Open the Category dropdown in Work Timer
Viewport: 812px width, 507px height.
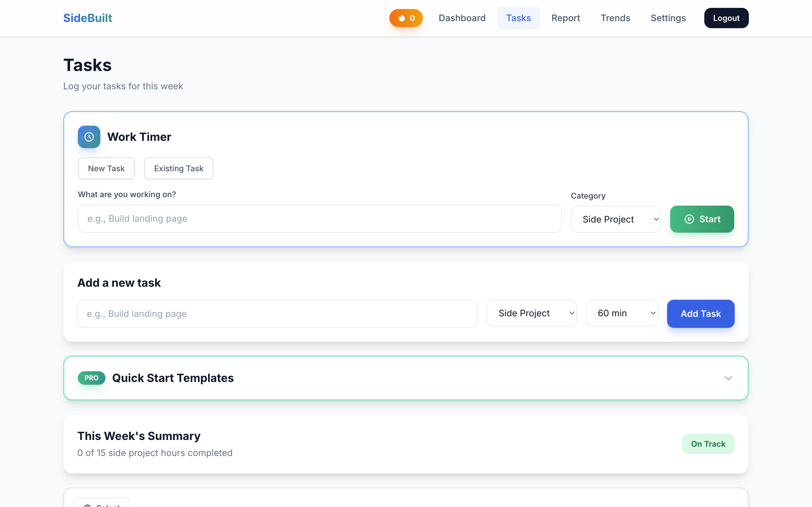(x=616, y=219)
